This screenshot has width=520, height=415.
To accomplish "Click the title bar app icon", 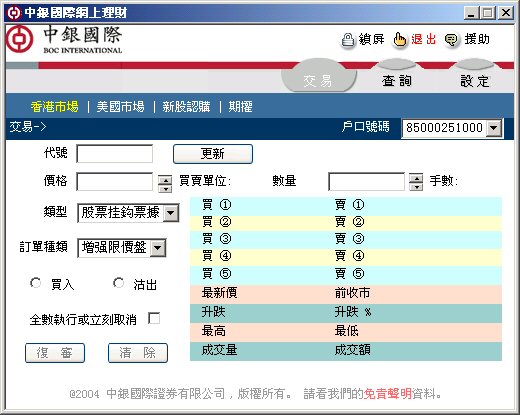I will pos(14,13).
